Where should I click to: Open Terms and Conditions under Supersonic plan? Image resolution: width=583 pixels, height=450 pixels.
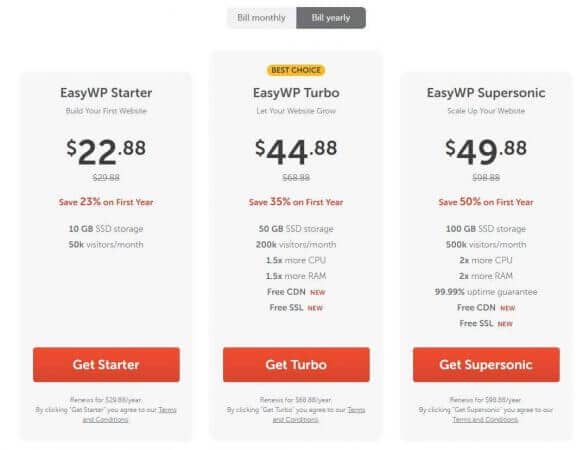485,420
